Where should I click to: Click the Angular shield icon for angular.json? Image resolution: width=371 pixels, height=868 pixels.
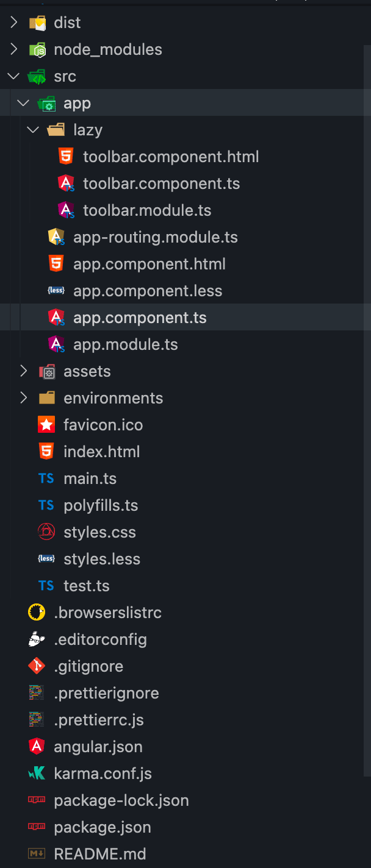pos(37,747)
